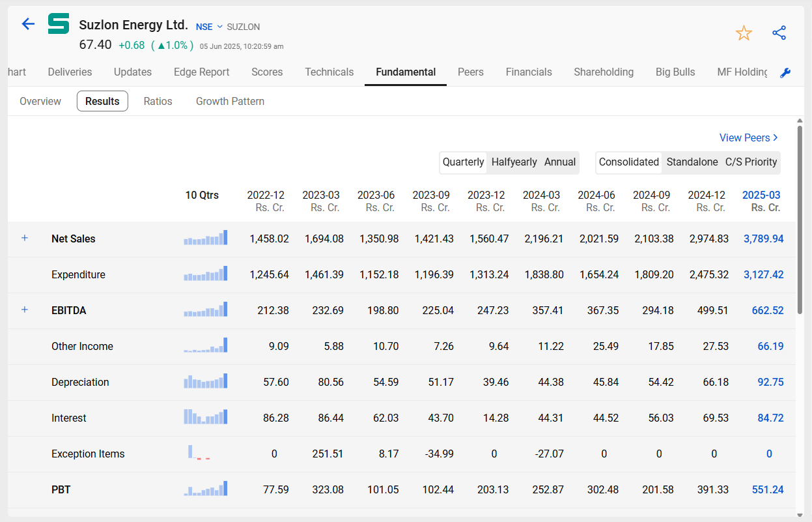
Task: Click scrollbar up arrow
Action: pos(800,121)
